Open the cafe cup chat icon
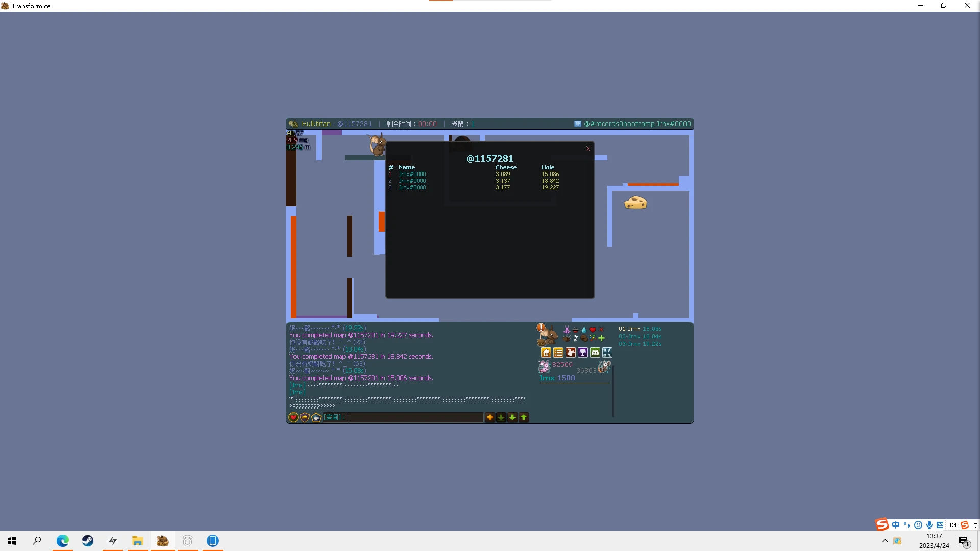 [x=316, y=417]
